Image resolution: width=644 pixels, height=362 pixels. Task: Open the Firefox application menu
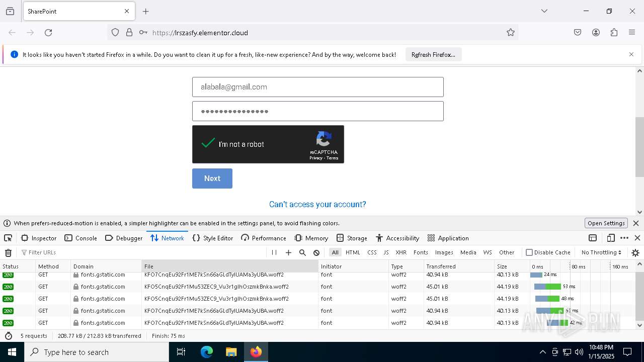632,33
